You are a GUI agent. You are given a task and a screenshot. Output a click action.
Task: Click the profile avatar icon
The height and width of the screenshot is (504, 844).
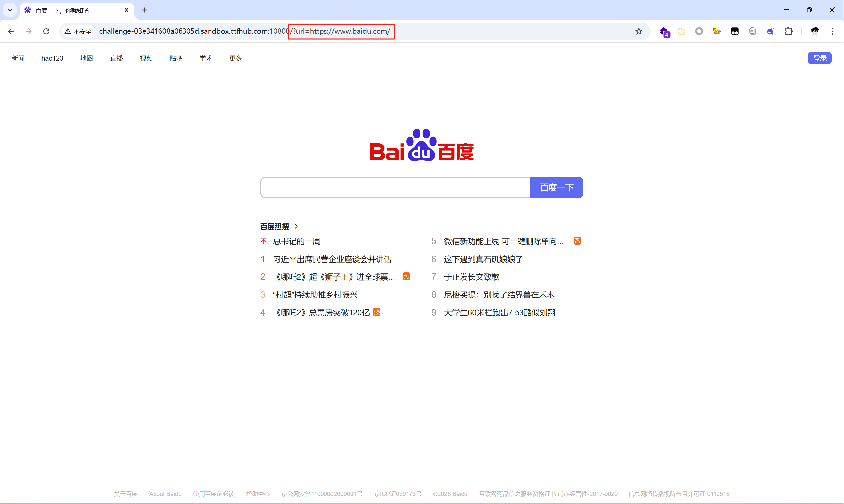coord(815,31)
